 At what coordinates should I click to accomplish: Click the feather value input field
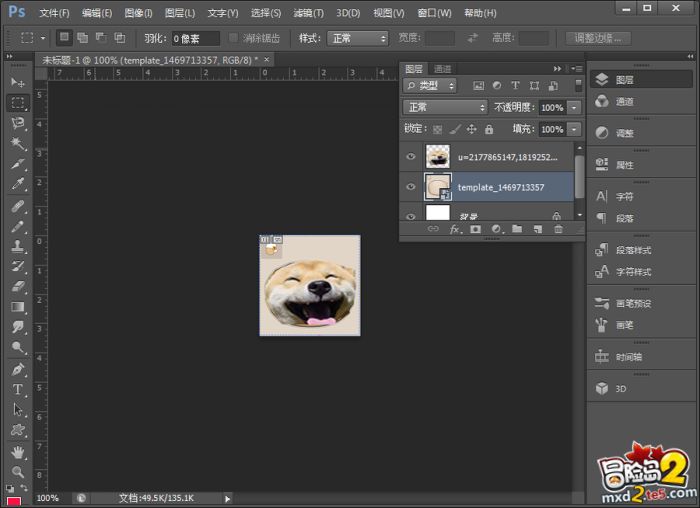196,38
